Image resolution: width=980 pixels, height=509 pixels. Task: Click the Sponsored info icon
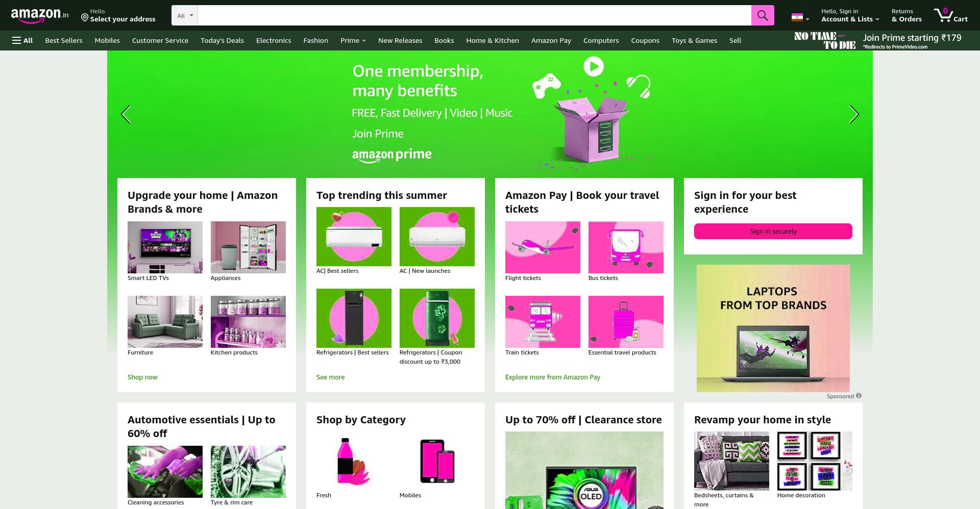[x=859, y=396]
